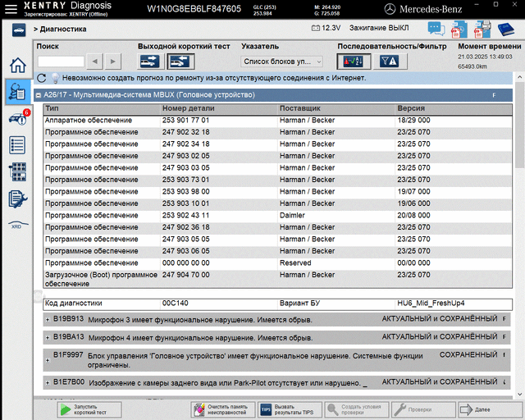Select the diagnosis stethoscope sidebar icon
This screenshot has height=420, width=525.
click(18, 92)
